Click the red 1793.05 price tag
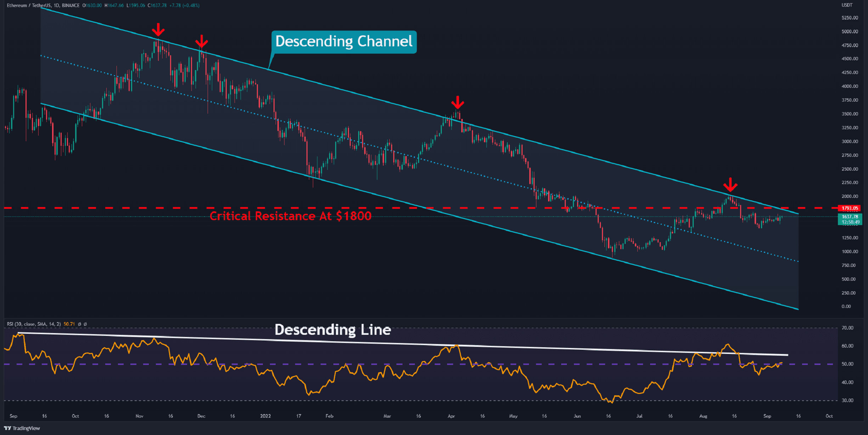The width and height of the screenshot is (868, 435). (x=850, y=208)
